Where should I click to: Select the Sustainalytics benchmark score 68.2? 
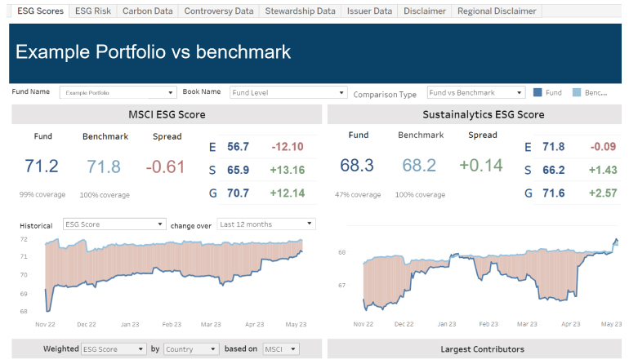coord(419,165)
